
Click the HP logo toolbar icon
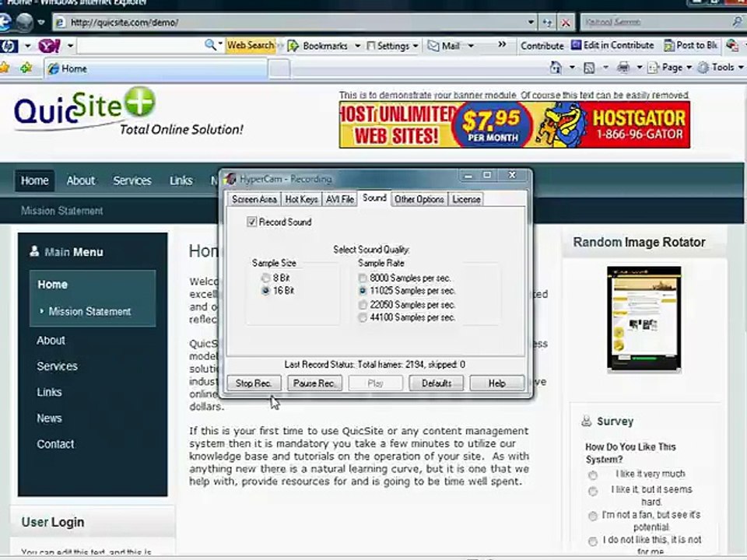point(9,46)
